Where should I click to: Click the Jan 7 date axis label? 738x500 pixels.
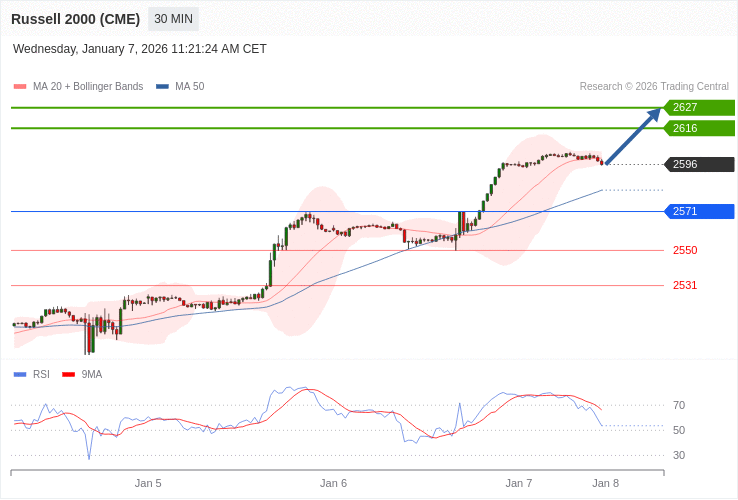[x=519, y=484]
